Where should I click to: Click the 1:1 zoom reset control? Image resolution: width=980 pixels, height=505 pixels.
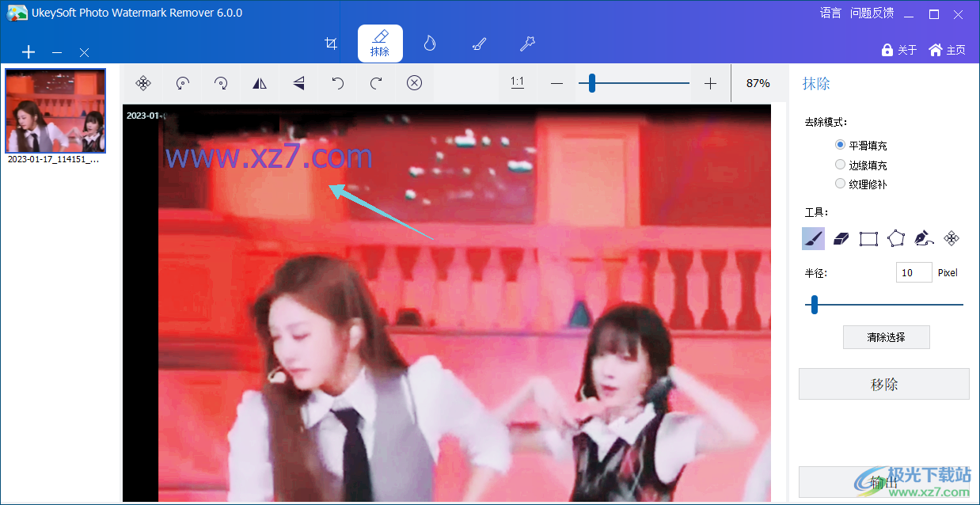518,83
